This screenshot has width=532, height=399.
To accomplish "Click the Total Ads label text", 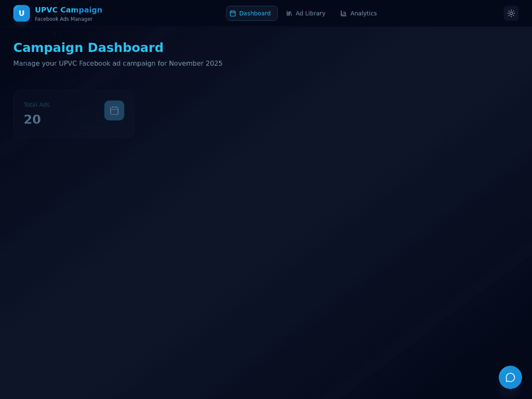I will coord(37,105).
